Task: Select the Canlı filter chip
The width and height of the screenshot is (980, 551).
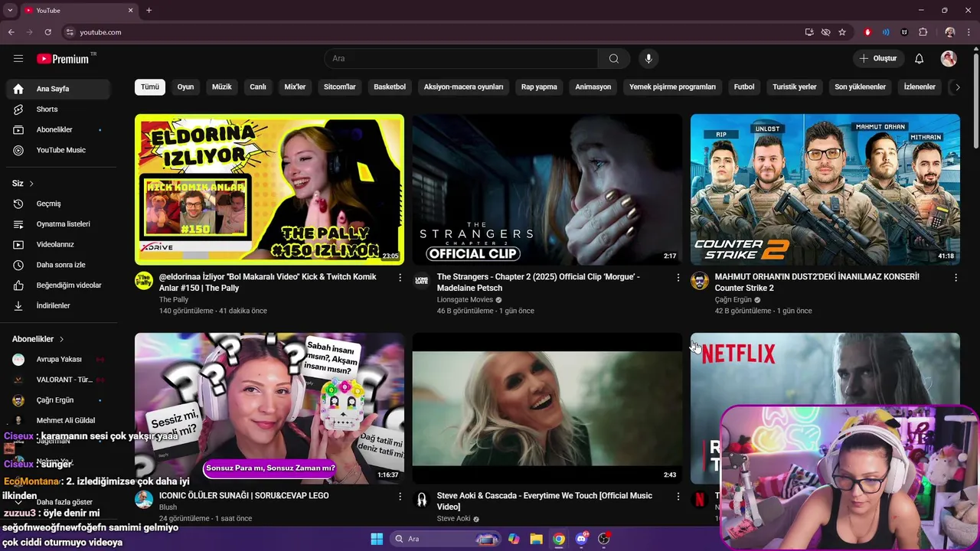Action: pyautogui.click(x=258, y=87)
